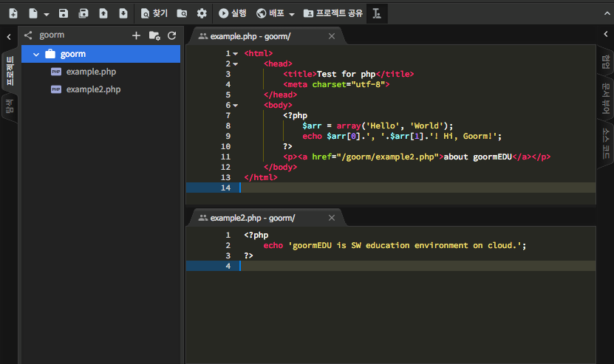Click the text format icon in toolbar
This screenshot has height=364, width=614.
click(377, 13)
